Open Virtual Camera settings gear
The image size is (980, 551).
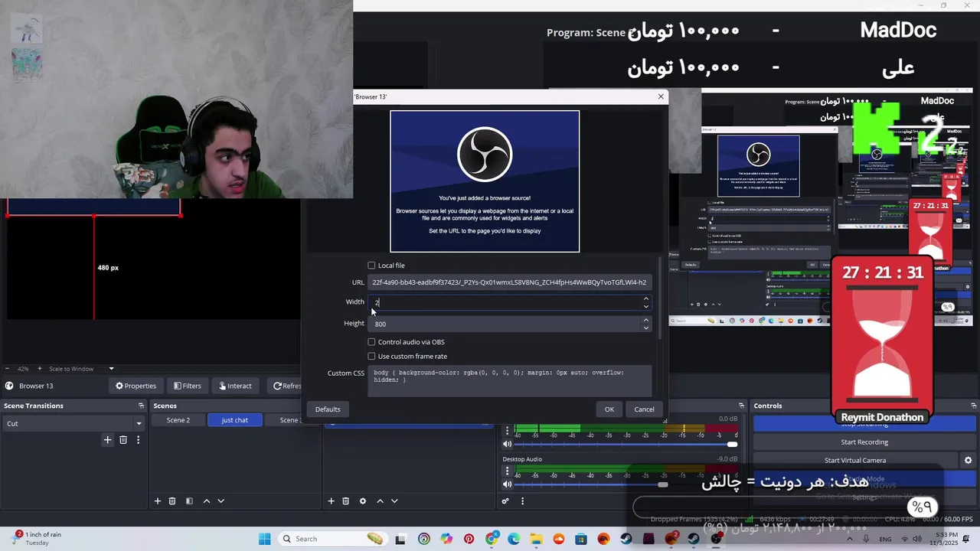pos(968,461)
